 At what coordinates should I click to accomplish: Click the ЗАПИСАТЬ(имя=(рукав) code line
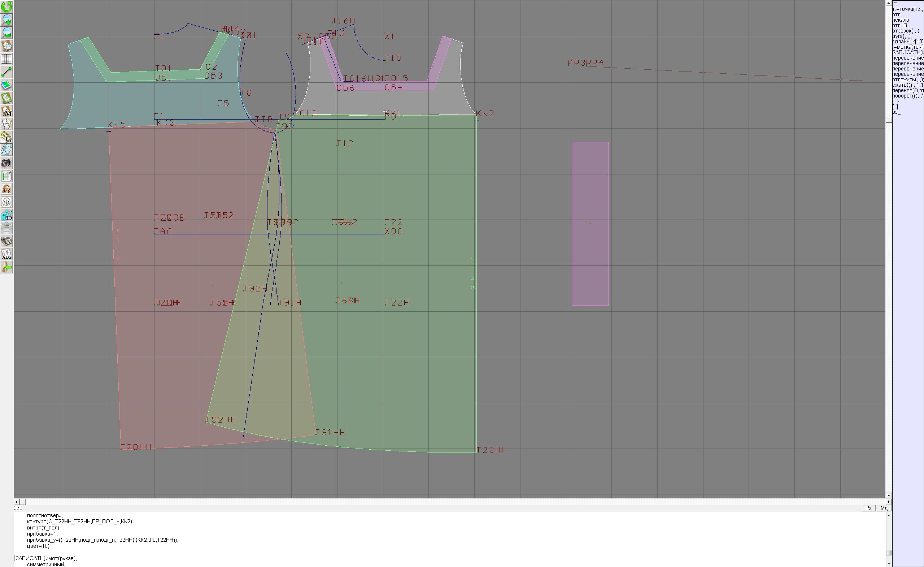(x=46, y=558)
